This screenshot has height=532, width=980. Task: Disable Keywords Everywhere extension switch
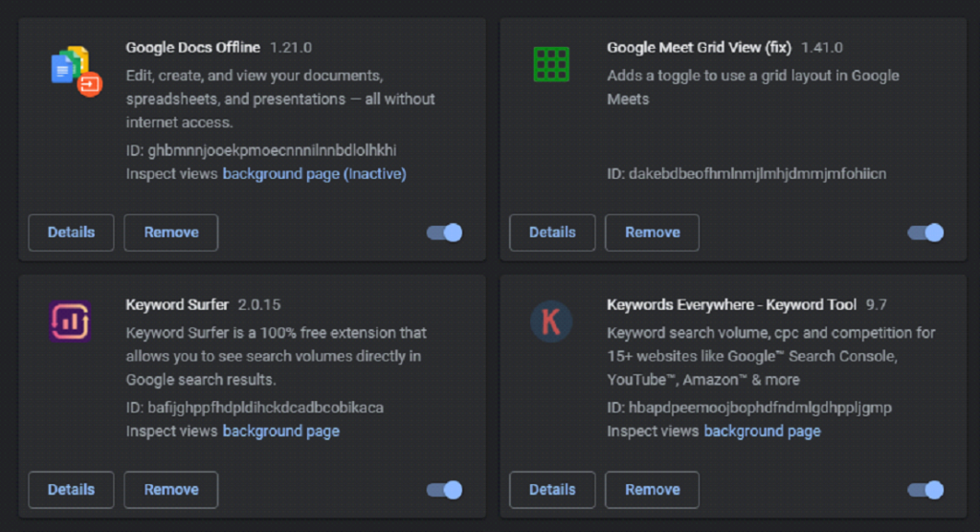click(925, 490)
